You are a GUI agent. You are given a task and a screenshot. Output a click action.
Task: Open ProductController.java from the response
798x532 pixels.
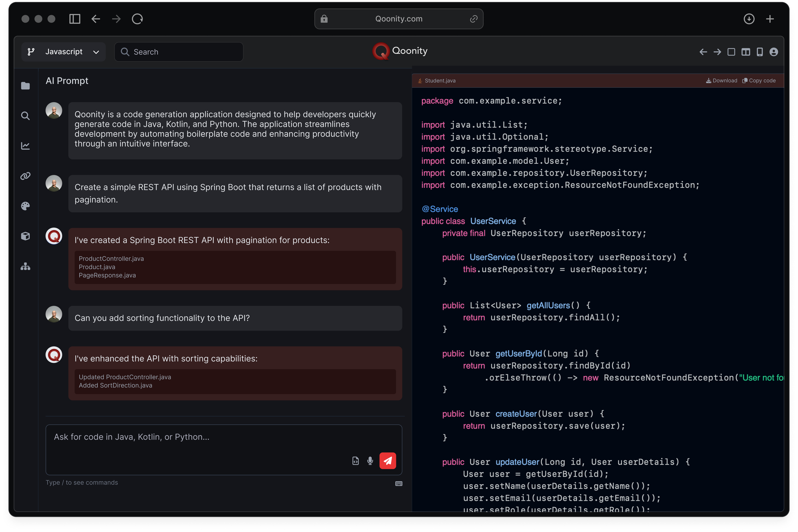pos(111,259)
